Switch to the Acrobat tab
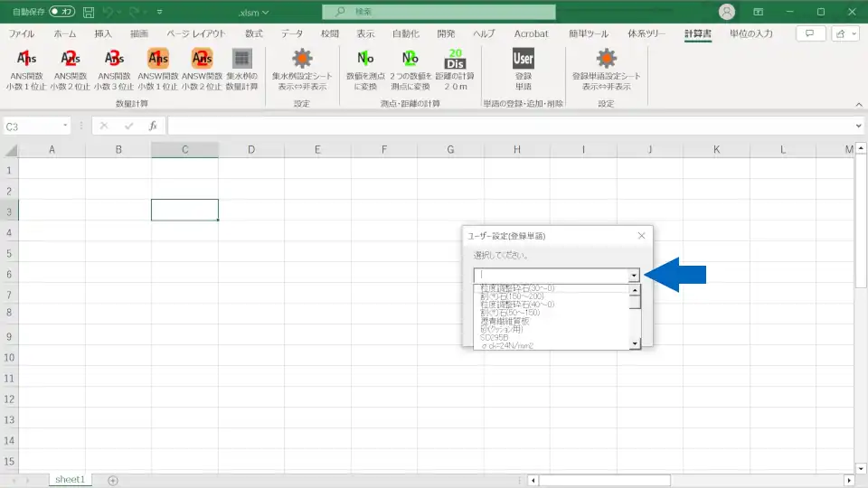 [531, 33]
